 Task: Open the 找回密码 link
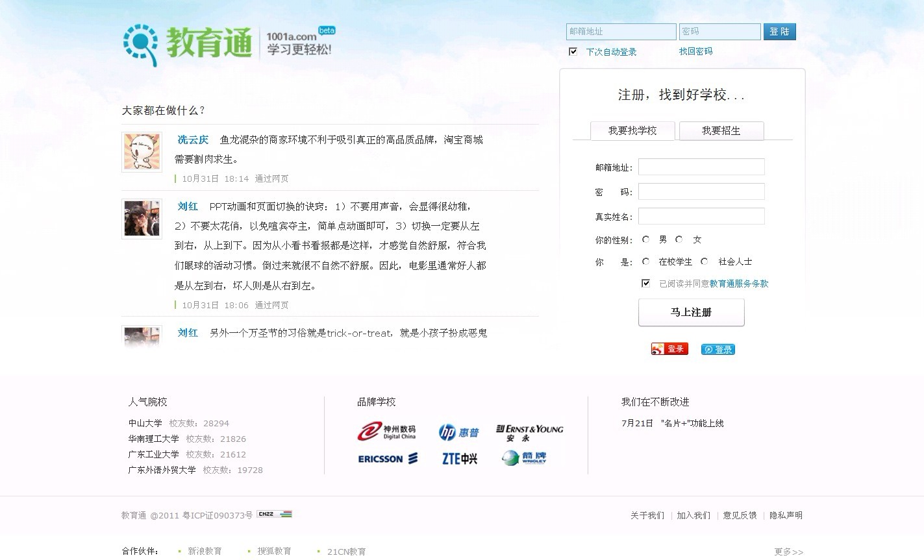click(695, 51)
